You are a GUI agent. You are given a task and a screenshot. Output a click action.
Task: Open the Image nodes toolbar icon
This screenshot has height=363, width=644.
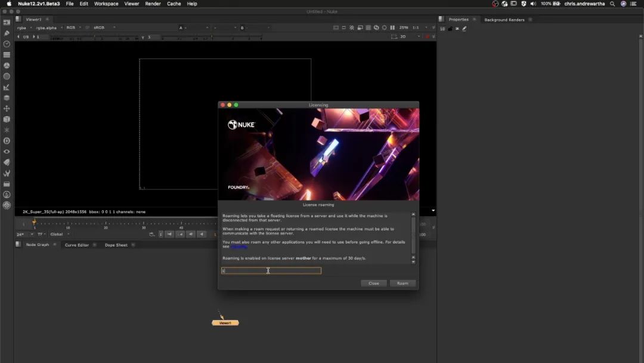pos(7,22)
